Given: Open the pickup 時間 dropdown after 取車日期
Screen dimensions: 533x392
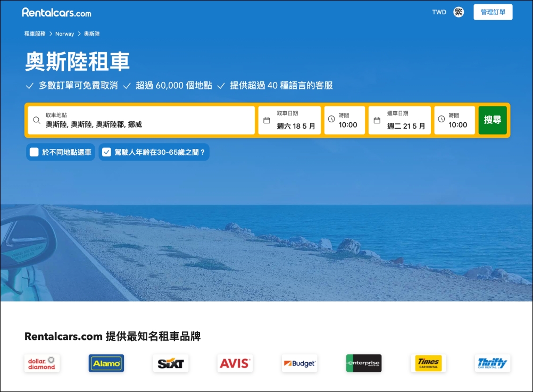Looking at the screenshot, I should coord(345,120).
